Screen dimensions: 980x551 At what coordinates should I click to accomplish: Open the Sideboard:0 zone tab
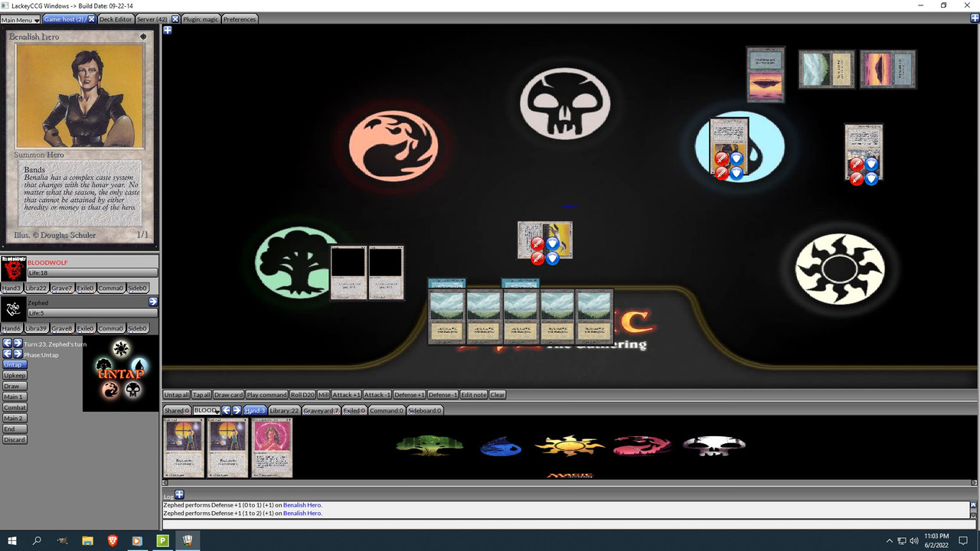tap(425, 411)
